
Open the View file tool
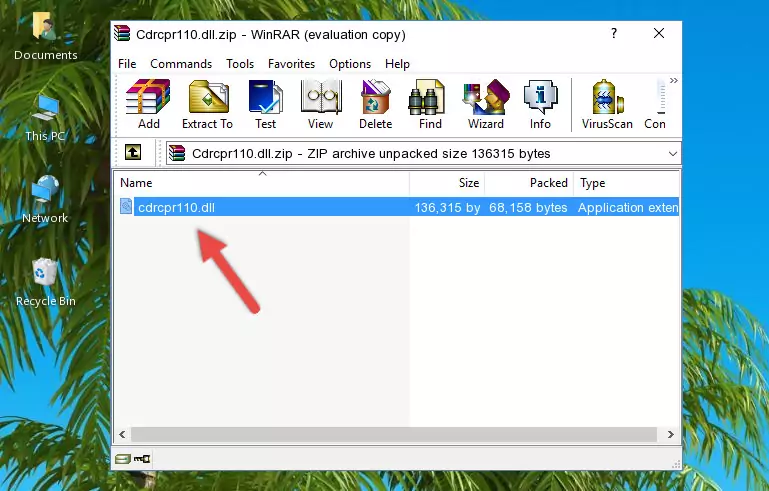[x=321, y=104]
